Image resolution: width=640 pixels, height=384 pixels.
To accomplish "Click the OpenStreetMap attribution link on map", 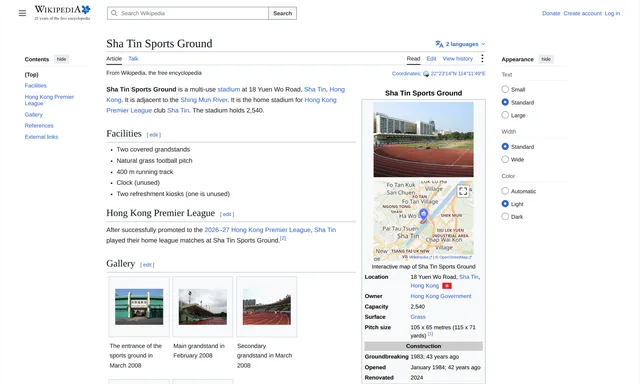I will [455, 257].
